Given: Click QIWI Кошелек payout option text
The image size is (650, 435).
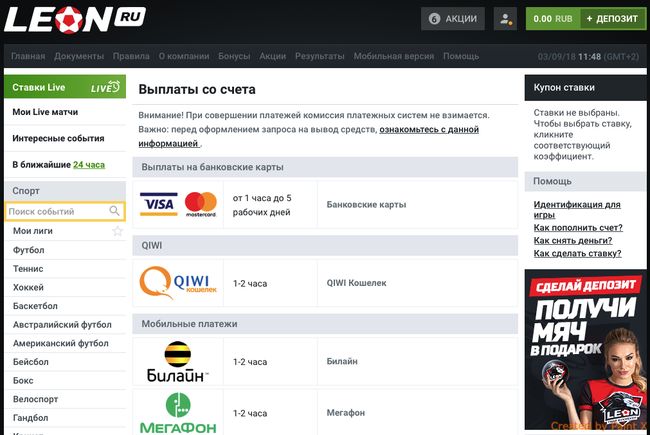Looking at the screenshot, I should pos(357,283).
